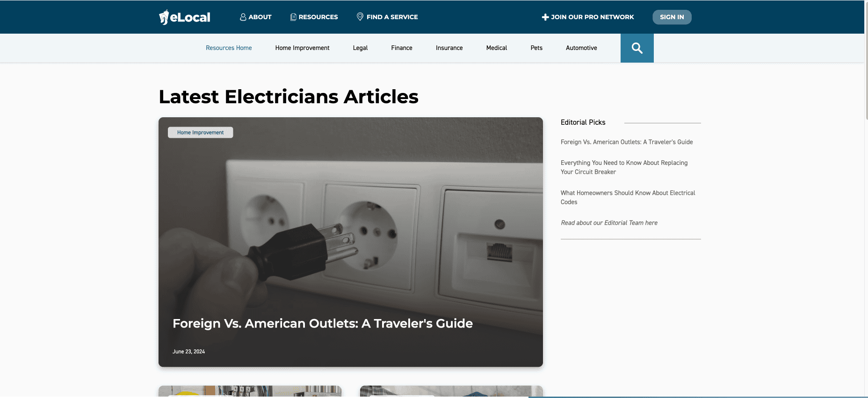
Task: Open the Insurance category
Action: [449, 48]
